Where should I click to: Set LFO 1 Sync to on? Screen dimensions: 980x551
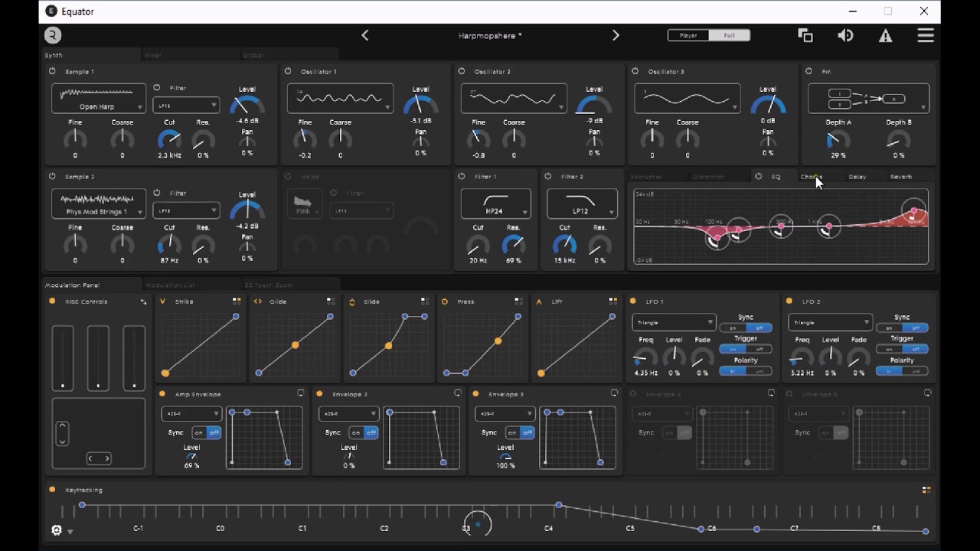733,328
